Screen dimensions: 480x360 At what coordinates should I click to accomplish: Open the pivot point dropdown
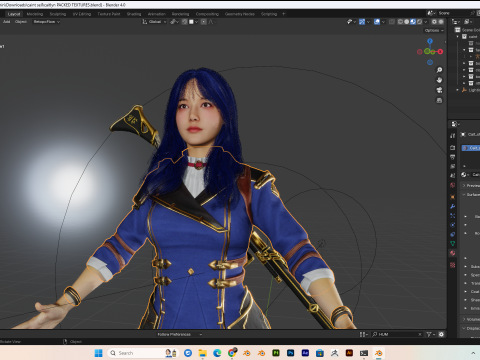point(174,22)
